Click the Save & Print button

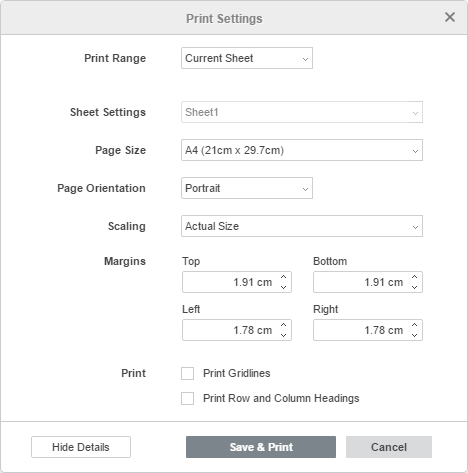[x=261, y=447]
